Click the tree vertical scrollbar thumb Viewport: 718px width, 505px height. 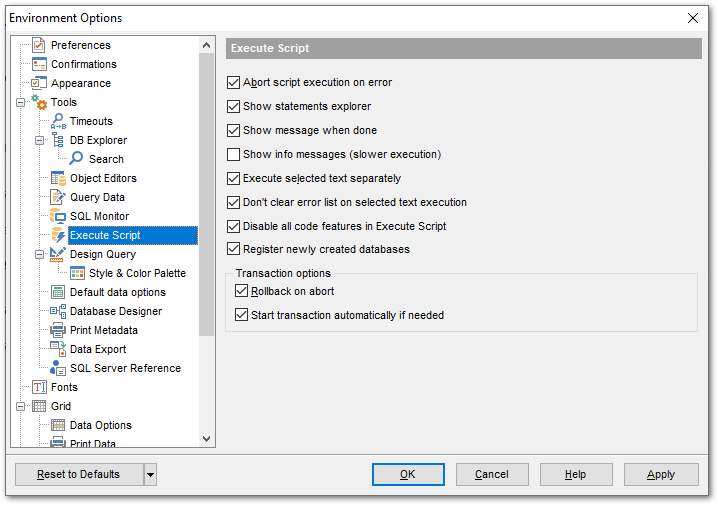pyautogui.click(x=207, y=194)
